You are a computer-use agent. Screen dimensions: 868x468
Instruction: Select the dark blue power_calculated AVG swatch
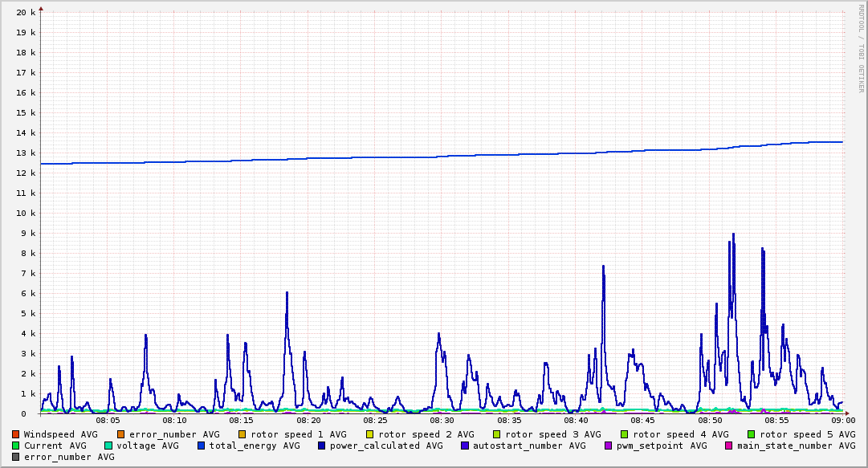[321, 446]
